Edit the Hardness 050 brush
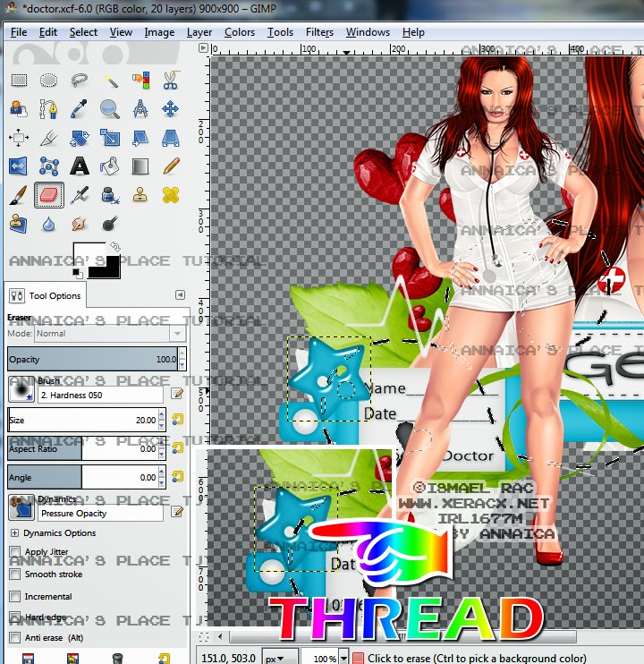The width and height of the screenshot is (644, 664). tap(177, 394)
